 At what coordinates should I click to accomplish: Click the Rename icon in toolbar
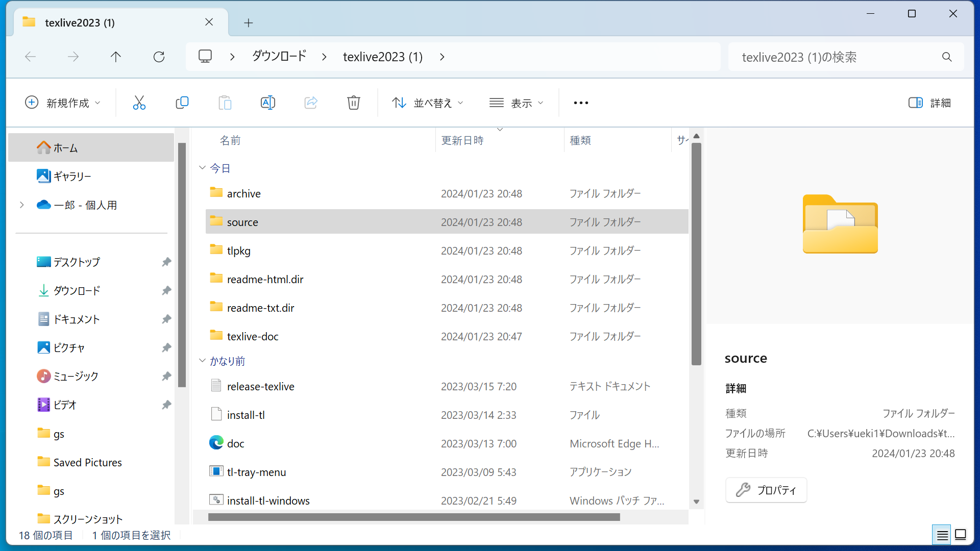click(x=267, y=103)
